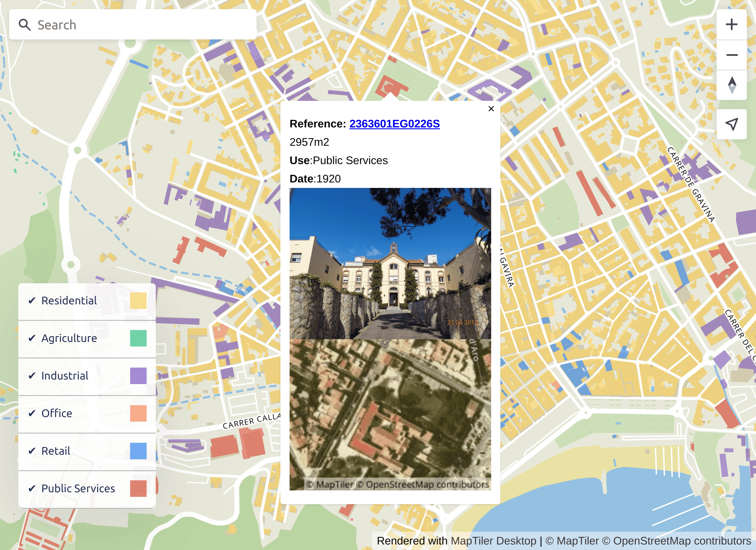Image resolution: width=756 pixels, height=550 pixels.
Task: Toggle the Agriculture category checkbox
Action: (x=32, y=338)
